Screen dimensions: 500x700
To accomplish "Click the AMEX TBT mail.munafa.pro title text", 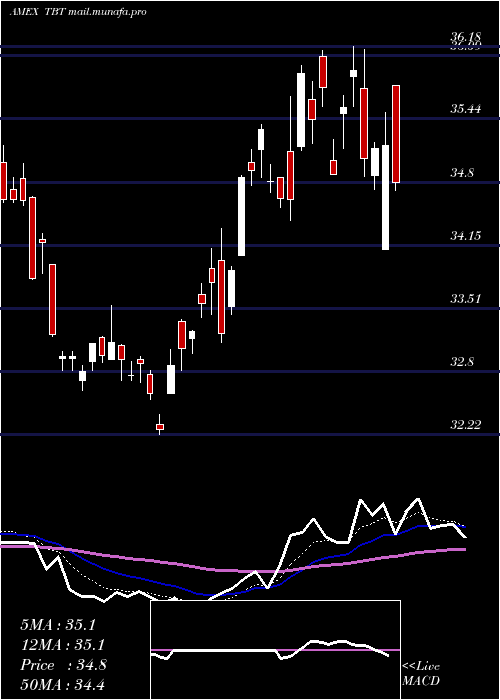I will coord(79,12).
